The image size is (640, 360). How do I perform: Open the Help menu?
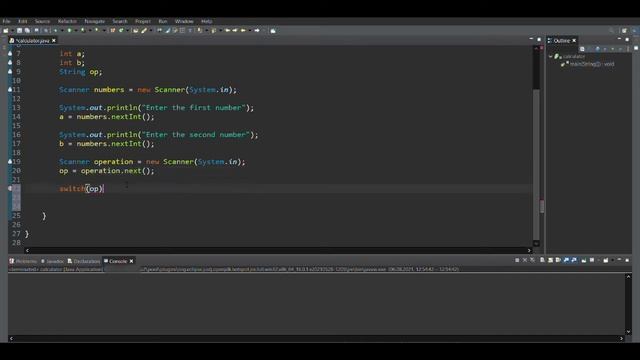tap(207, 21)
